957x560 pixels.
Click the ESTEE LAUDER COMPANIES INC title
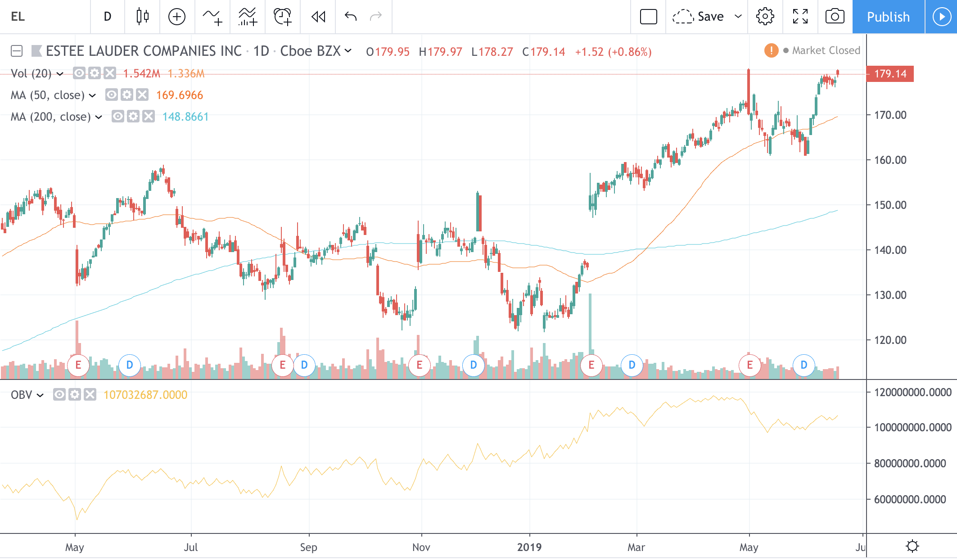click(x=144, y=51)
